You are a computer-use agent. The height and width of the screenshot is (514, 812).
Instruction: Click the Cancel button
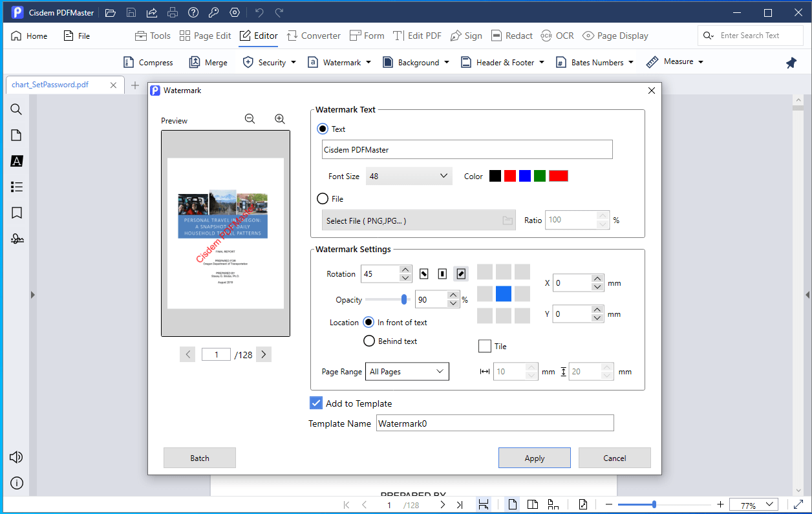pyautogui.click(x=615, y=458)
